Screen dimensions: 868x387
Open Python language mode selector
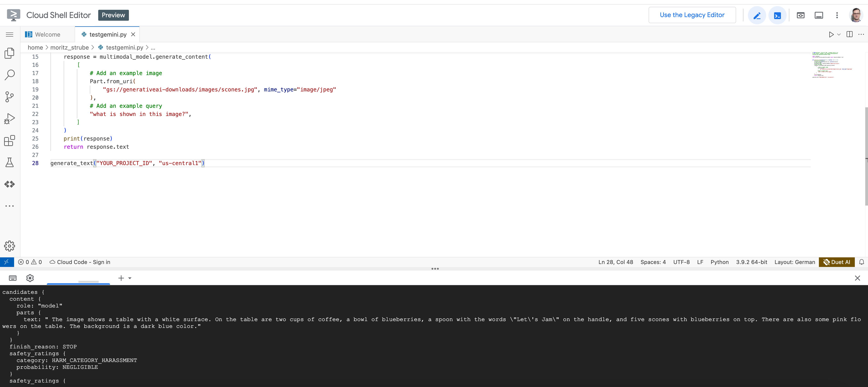click(x=719, y=262)
